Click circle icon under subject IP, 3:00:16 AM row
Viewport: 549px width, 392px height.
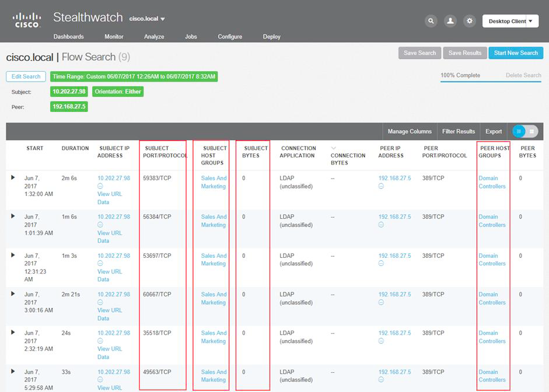coord(100,302)
